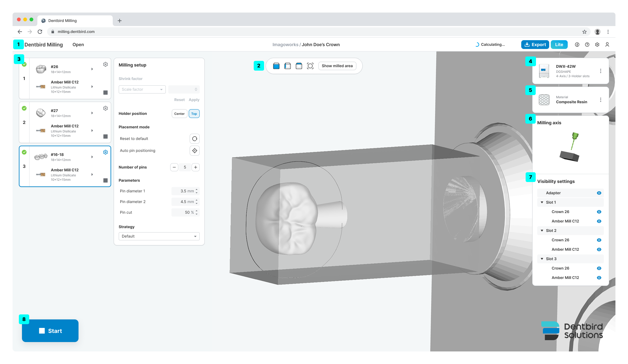This screenshot has height=364, width=628.
Task: Click the Export button
Action: point(535,45)
